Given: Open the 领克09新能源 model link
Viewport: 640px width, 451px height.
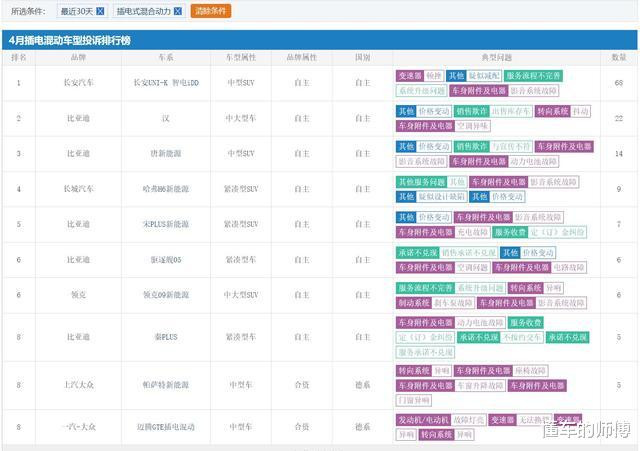Looking at the screenshot, I should coord(166,295).
